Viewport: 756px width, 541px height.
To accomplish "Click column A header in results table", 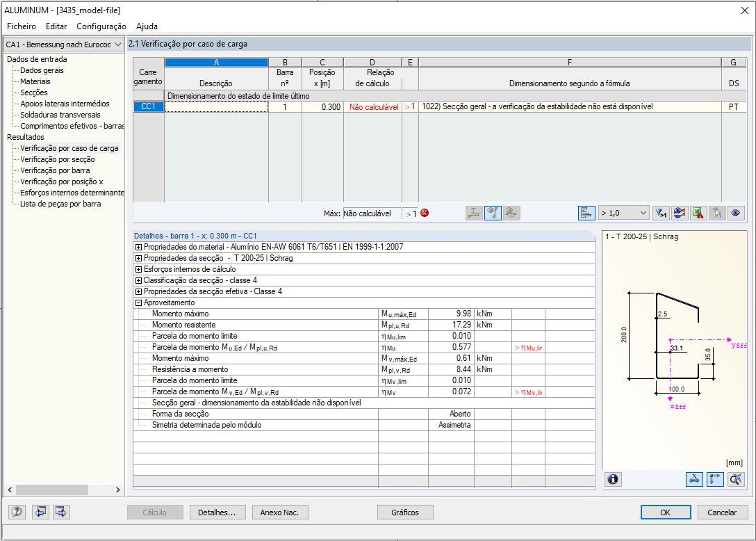I will (217, 63).
